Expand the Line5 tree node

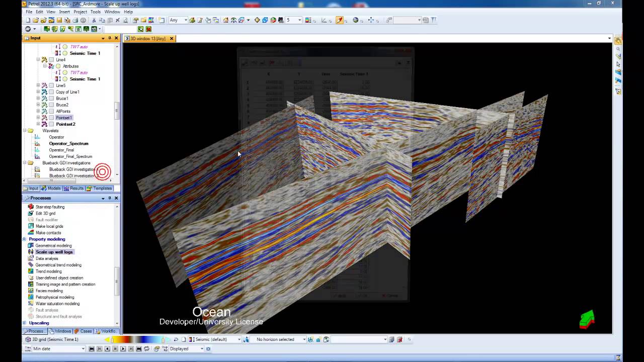[x=38, y=85]
